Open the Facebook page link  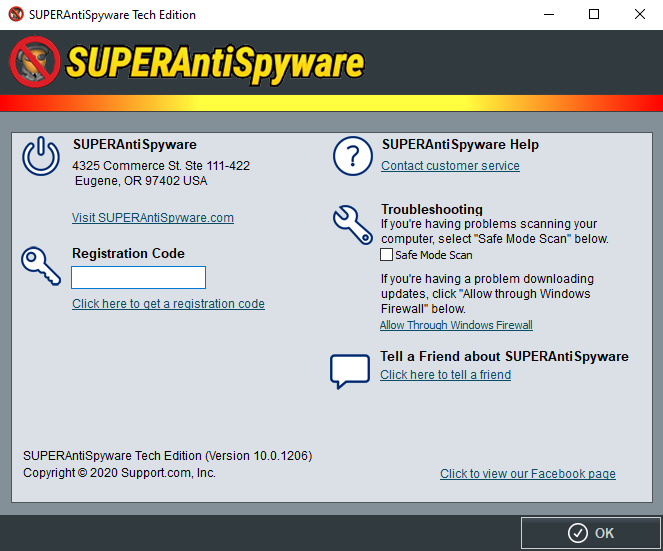point(527,474)
